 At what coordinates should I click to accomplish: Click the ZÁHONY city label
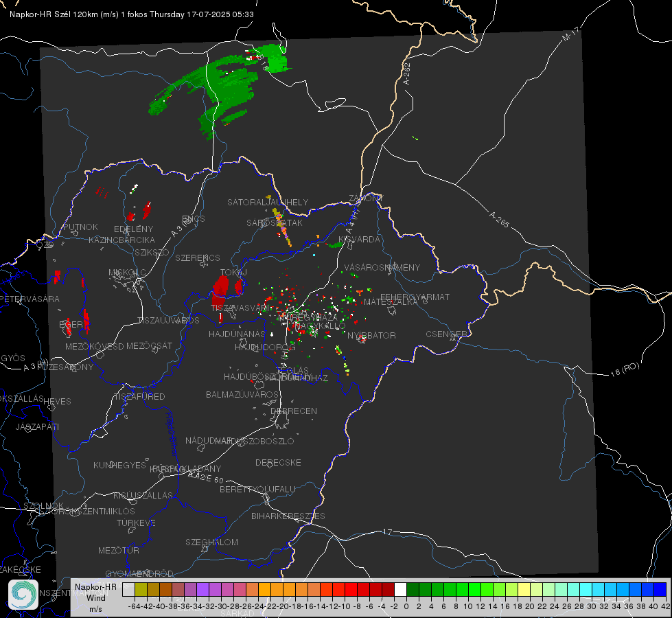click(x=366, y=198)
